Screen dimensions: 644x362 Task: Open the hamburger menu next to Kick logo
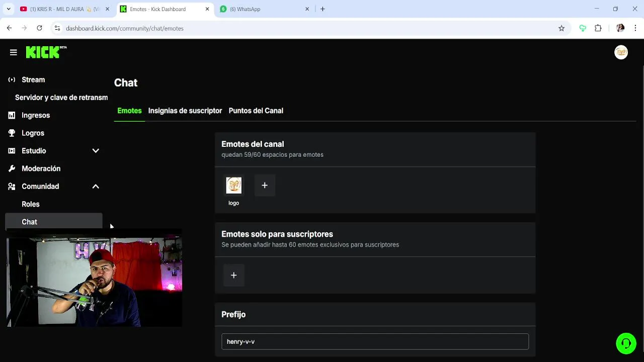[x=14, y=52]
